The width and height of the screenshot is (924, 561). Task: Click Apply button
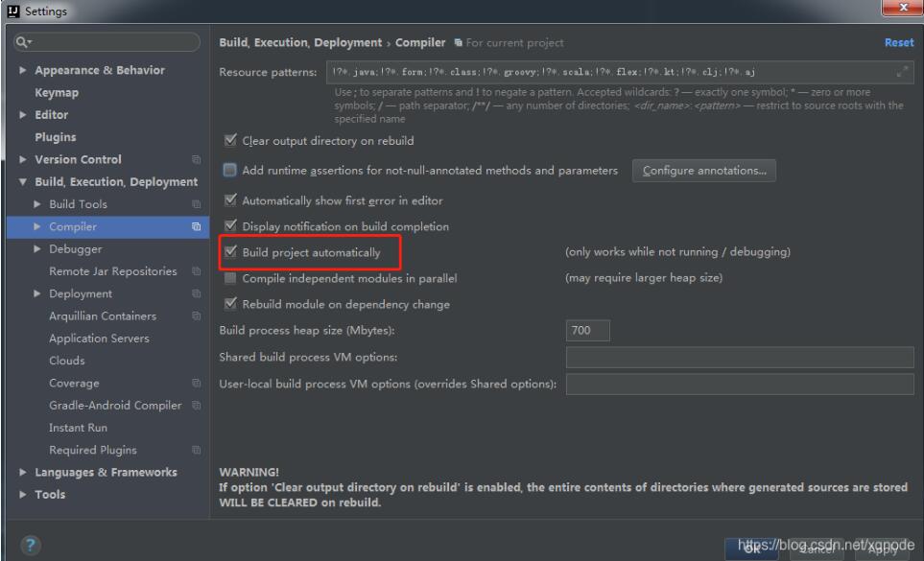(x=882, y=549)
